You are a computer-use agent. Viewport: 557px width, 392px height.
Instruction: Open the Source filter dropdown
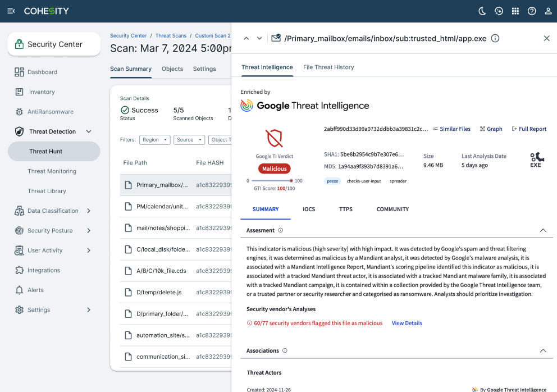pos(188,140)
